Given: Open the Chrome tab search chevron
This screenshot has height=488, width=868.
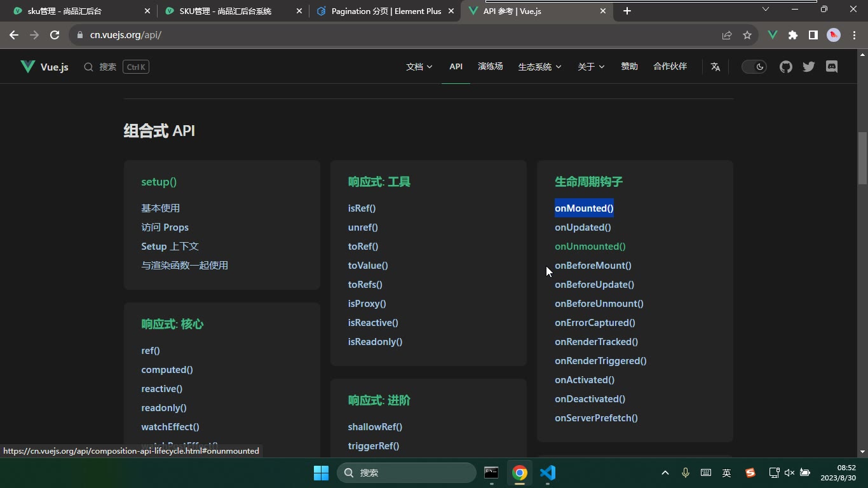Looking at the screenshot, I should [x=766, y=9].
